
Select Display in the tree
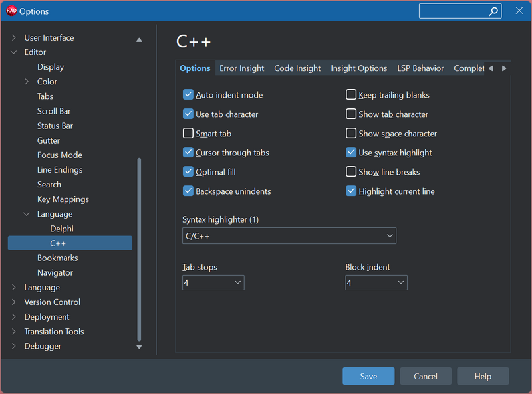[51, 67]
